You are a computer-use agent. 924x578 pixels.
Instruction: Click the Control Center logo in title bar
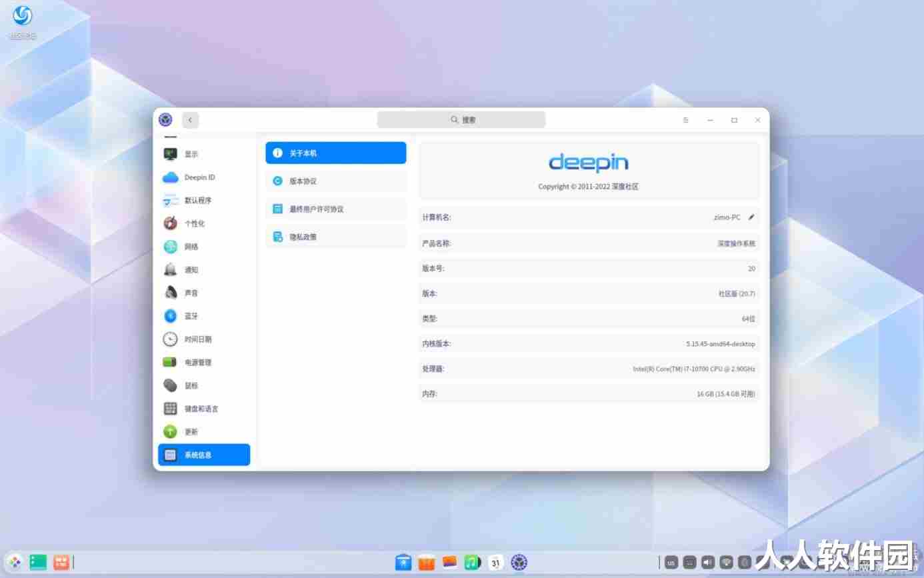(x=165, y=120)
